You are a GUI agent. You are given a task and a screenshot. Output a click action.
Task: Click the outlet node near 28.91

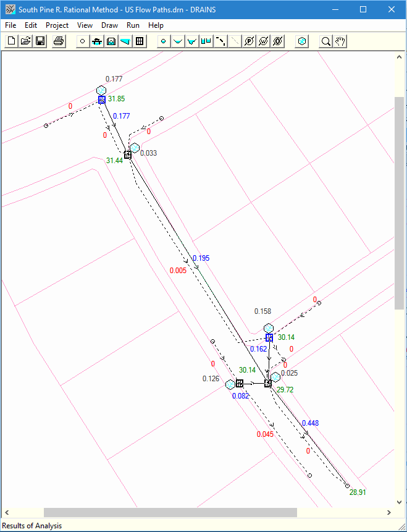tap(347, 486)
